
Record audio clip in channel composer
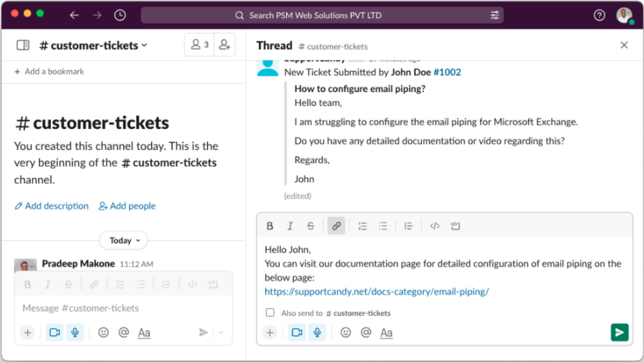point(75,332)
